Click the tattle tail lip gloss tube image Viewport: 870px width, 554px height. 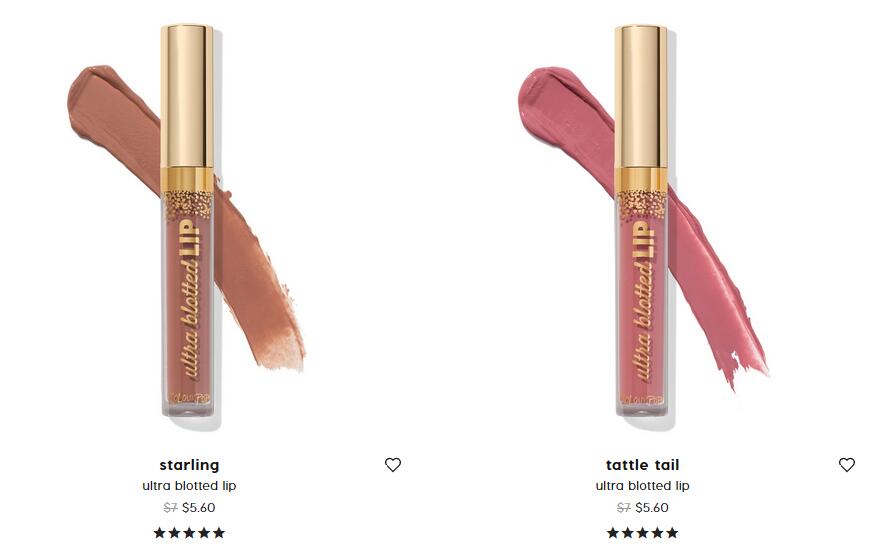click(x=641, y=220)
